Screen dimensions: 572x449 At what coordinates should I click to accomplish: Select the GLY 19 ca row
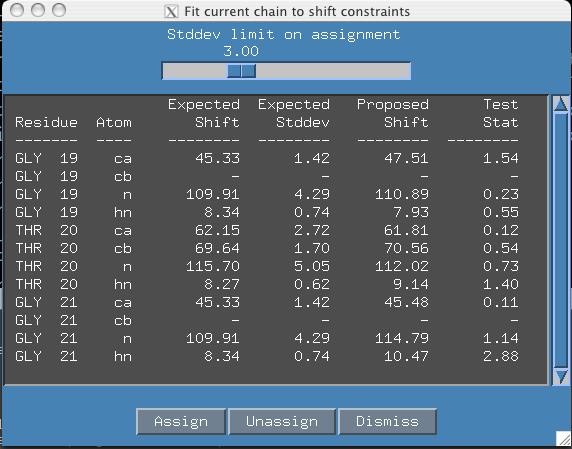267,158
